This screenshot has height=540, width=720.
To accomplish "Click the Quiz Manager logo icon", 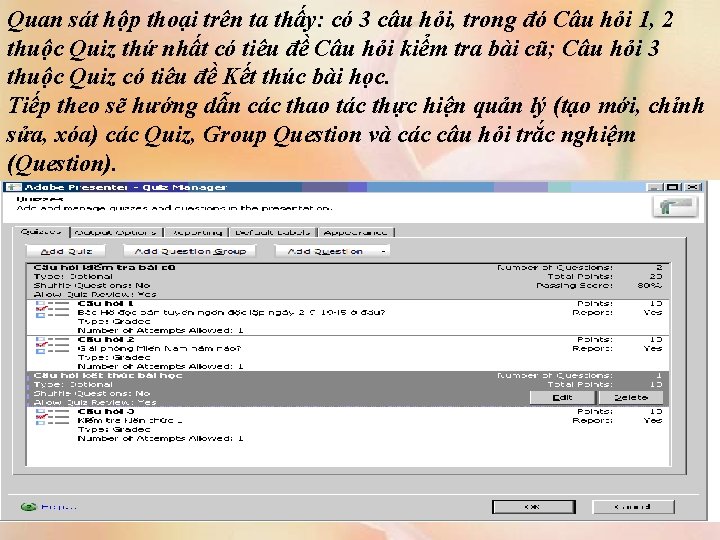I will pos(675,206).
